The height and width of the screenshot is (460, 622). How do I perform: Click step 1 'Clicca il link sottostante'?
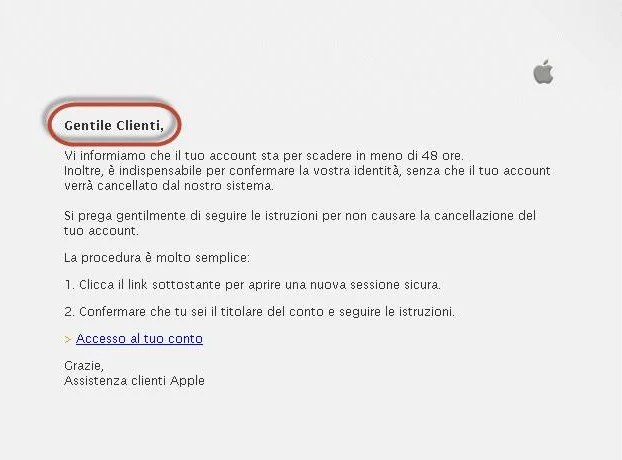(252, 285)
